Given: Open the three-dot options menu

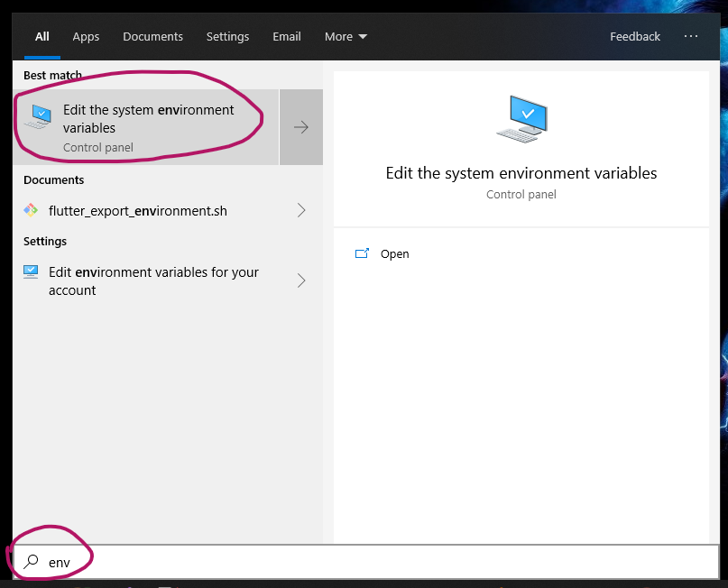Looking at the screenshot, I should [x=691, y=36].
